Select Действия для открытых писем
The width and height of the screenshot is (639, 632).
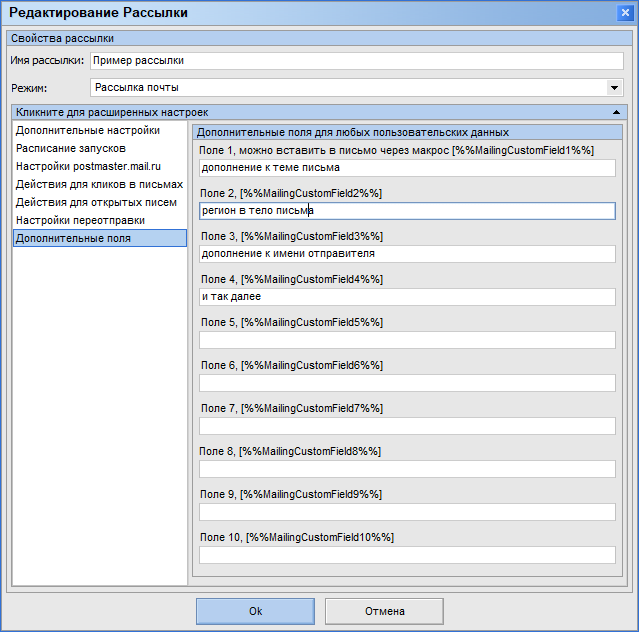pos(96,202)
